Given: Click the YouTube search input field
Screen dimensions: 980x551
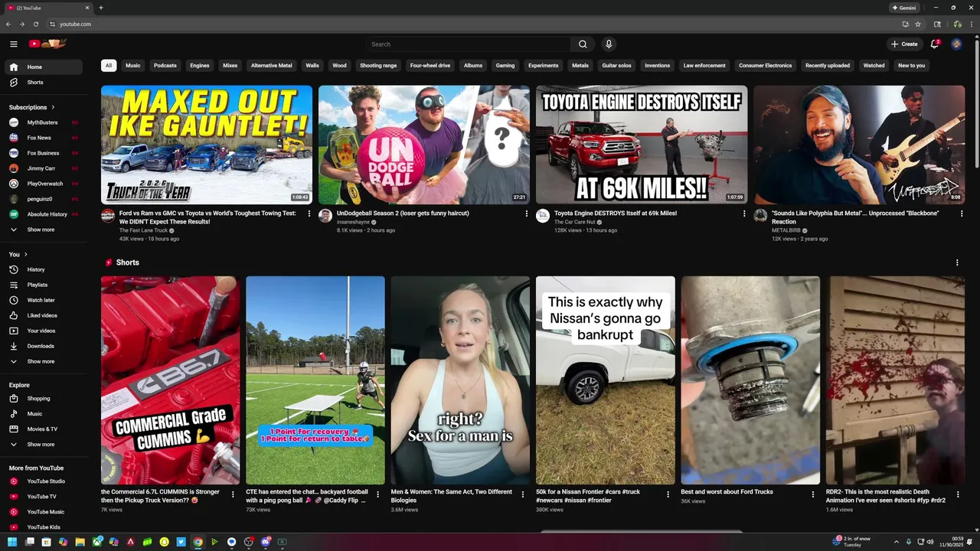Looking at the screenshot, I should coord(469,44).
